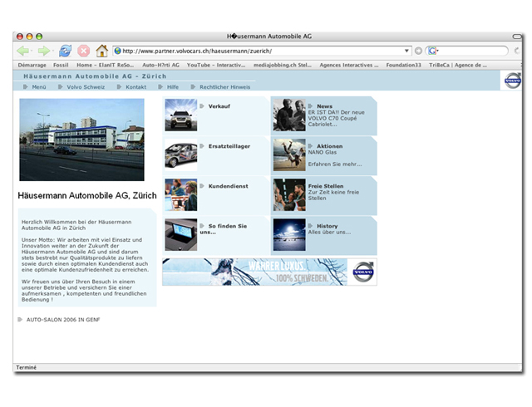
Task: Expand the AUTO-SALON 2006 IN GENF entry
Action: pos(62,319)
